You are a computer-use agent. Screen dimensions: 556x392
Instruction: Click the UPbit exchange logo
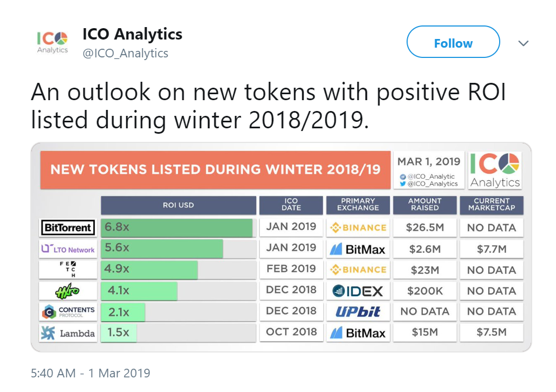point(357,311)
